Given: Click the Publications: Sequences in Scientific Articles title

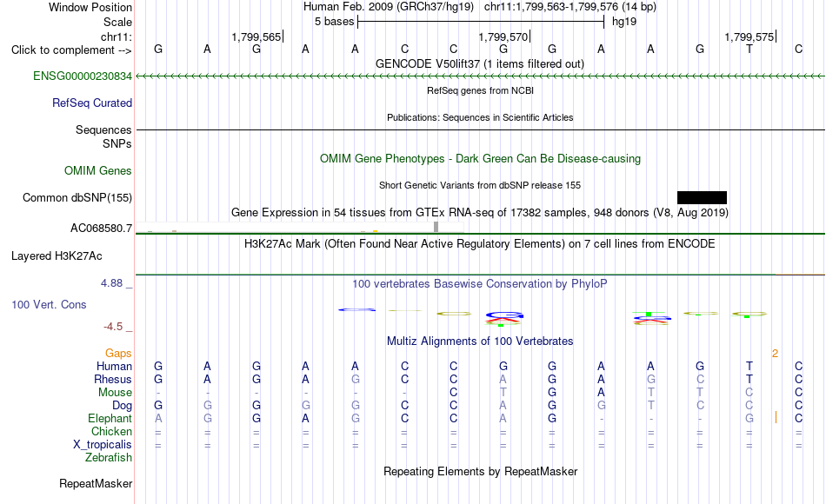Looking at the screenshot, I should click(480, 117).
